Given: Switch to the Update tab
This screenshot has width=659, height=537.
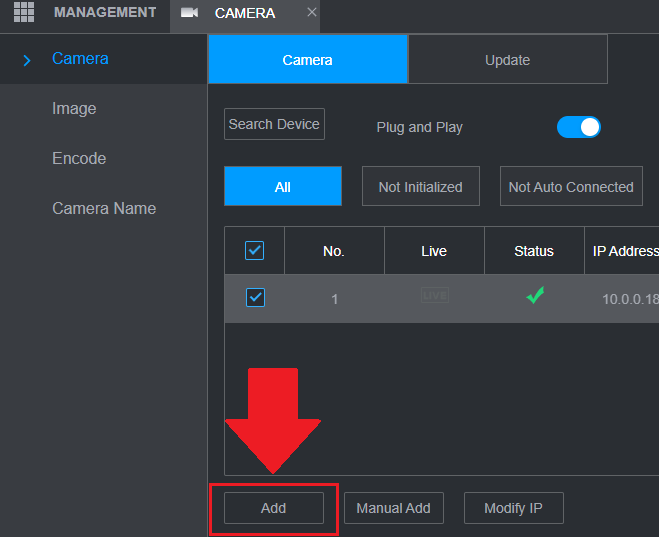Looking at the screenshot, I should click(508, 59).
